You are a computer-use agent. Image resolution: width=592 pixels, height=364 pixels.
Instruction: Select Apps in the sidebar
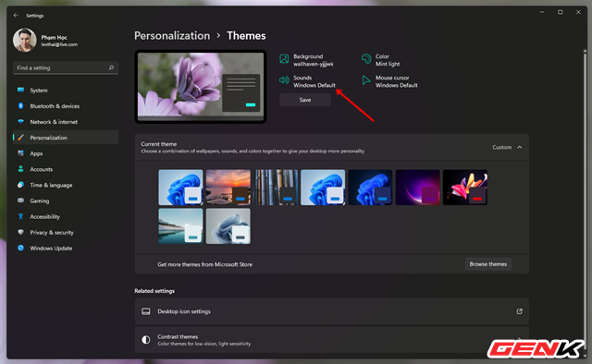pyautogui.click(x=66, y=153)
